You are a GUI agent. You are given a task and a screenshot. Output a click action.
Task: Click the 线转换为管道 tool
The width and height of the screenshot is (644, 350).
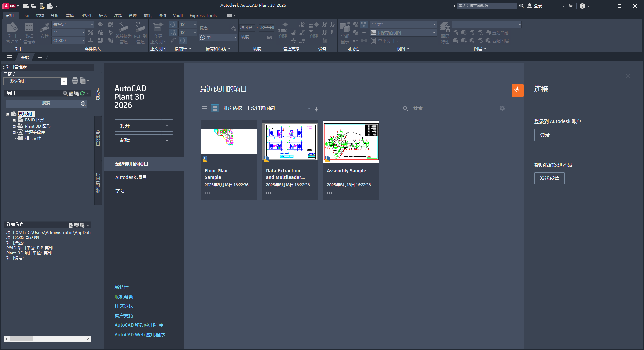(123, 32)
